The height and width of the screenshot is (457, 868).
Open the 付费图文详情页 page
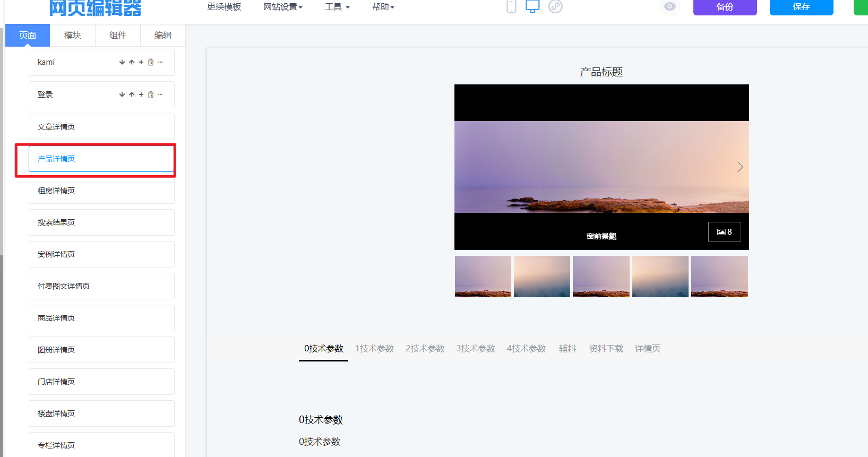tap(101, 286)
